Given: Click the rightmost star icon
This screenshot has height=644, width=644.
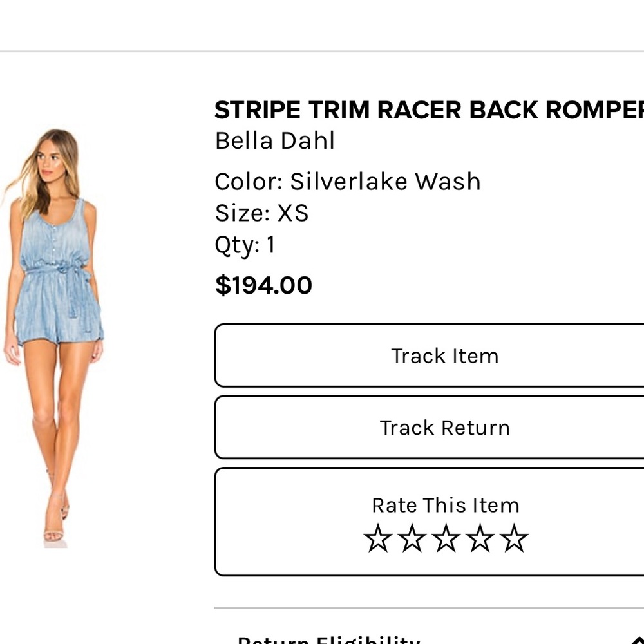Looking at the screenshot, I should pyautogui.click(x=511, y=539).
